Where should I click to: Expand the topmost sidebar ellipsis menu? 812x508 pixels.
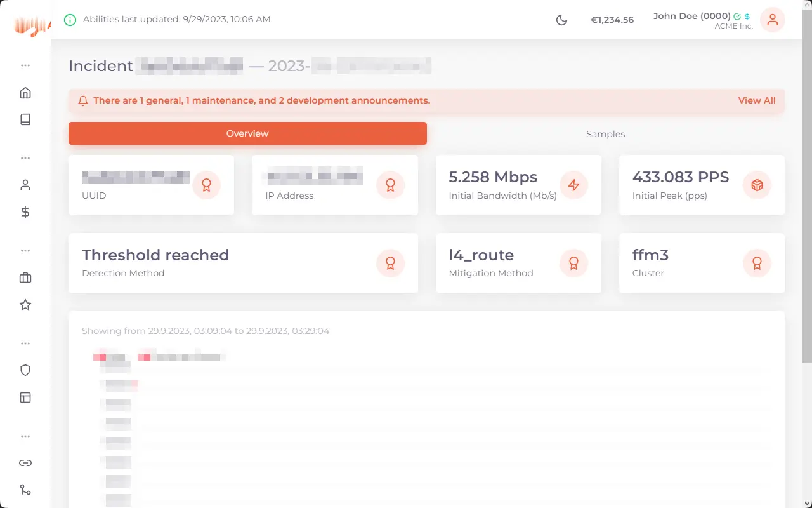click(x=25, y=65)
